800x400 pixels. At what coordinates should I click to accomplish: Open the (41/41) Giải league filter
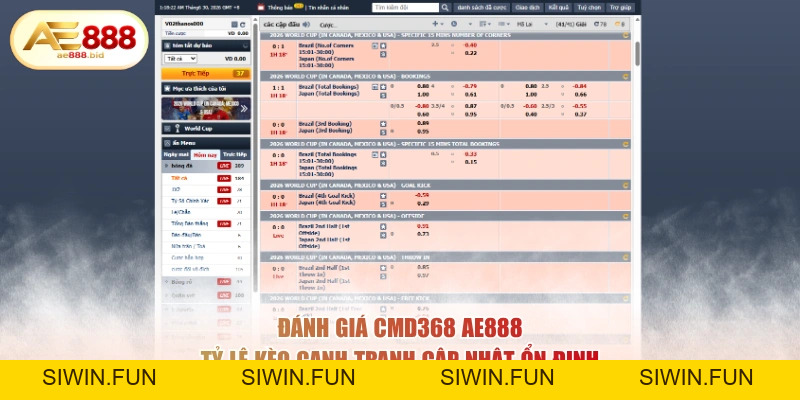click(571, 24)
